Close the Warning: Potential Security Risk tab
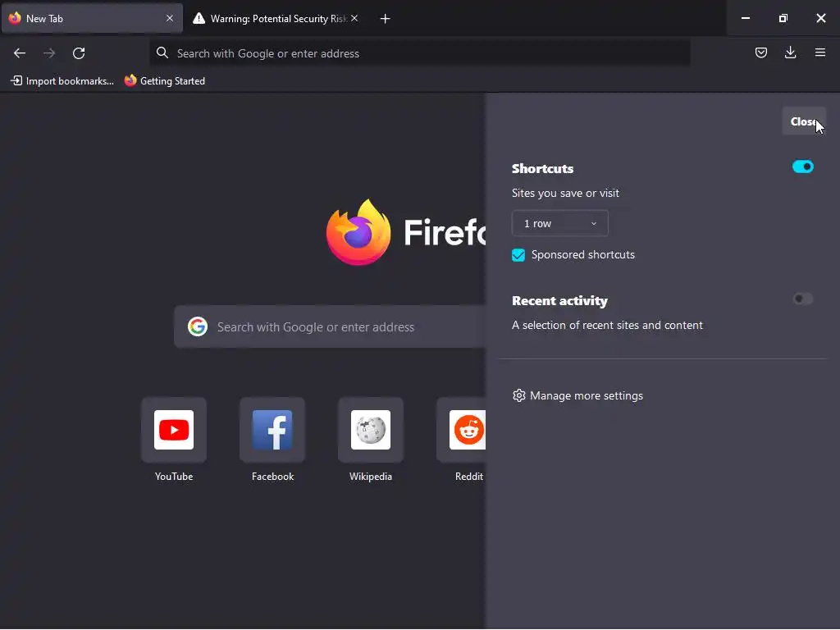Image resolution: width=840 pixels, height=630 pixels. pyautogui.click(x=354, y=18)
